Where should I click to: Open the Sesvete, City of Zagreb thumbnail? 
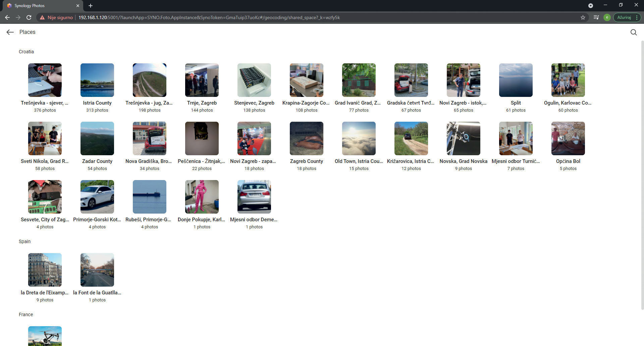[45, 197]
